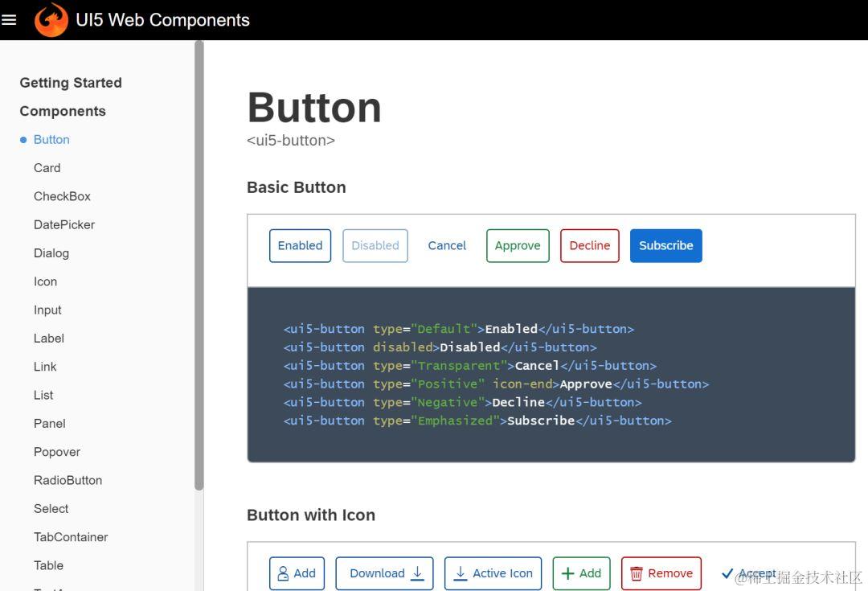Click the Basic Button heading

(x=296, y=187)
